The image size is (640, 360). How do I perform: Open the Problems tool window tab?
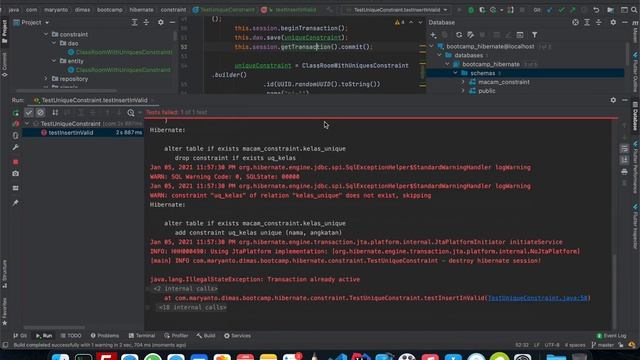[105, 336]
